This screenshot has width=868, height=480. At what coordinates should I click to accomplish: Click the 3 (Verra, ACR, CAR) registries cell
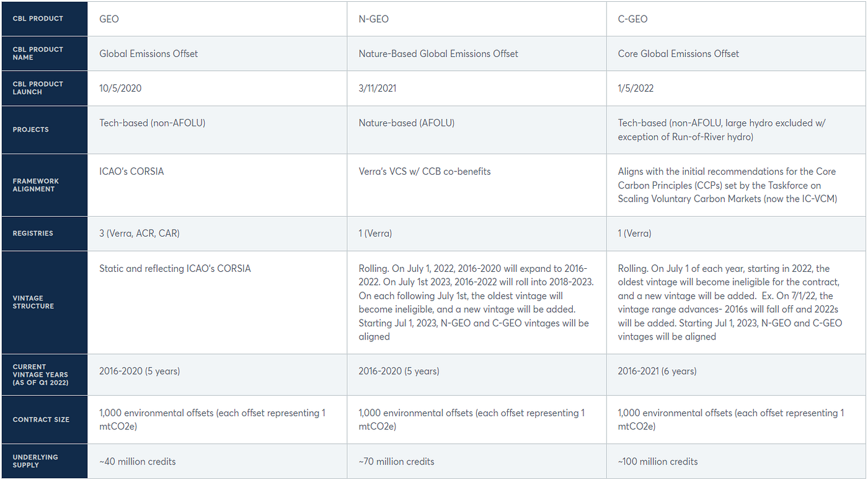click(217, 233)
